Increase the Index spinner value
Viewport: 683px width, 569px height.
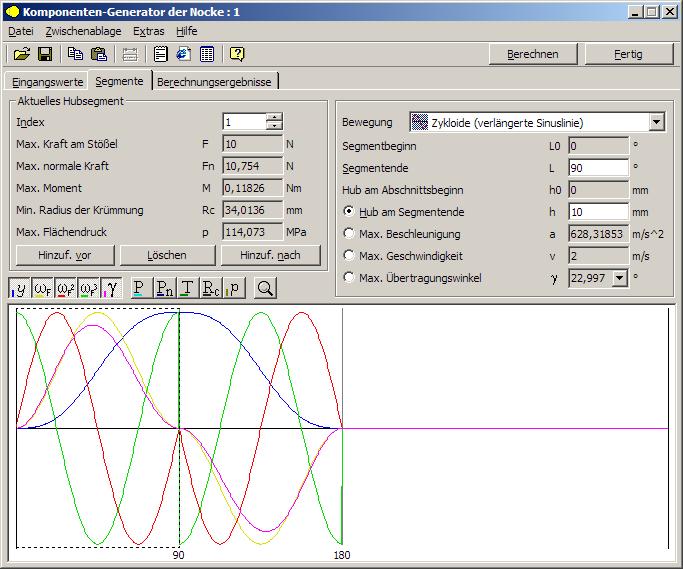tap(274, 118)
